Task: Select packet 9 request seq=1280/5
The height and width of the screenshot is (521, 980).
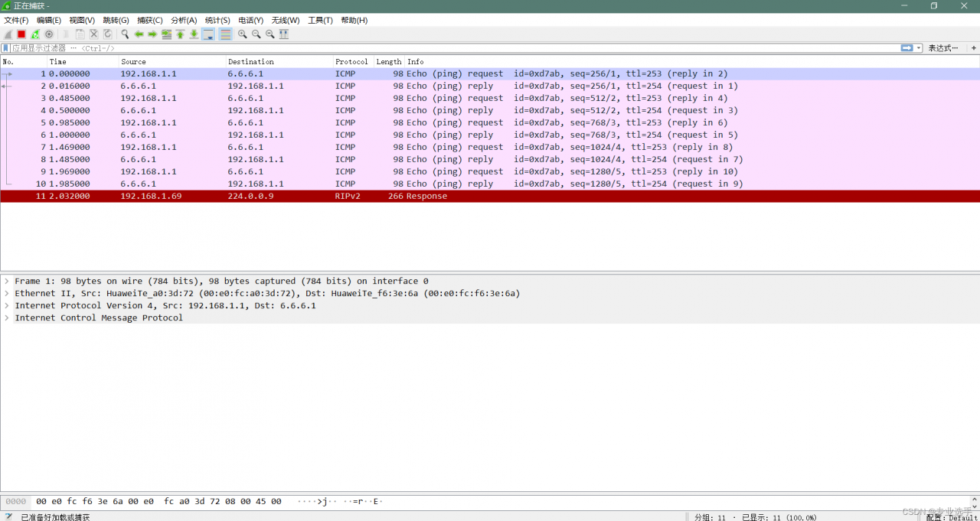Action: (x=490, y=171)
